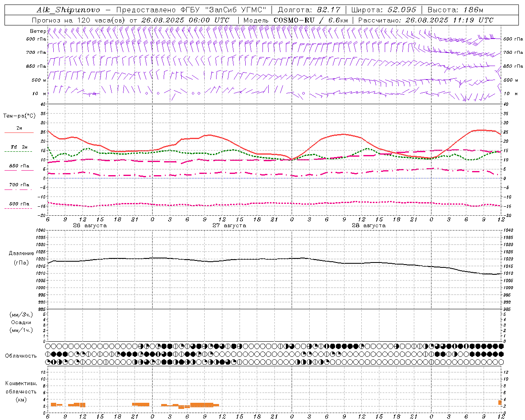Image resolution: width=525 pixels, height=420 pixels.
Task: Click the '(мм/3ч.)' unit label
Action: click(x=21, y=315)
